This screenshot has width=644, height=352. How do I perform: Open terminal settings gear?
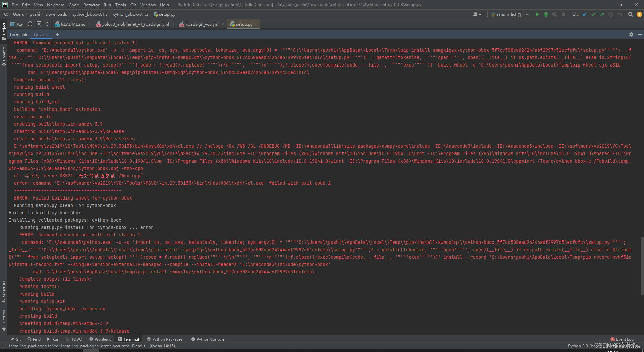click(631, 34)
